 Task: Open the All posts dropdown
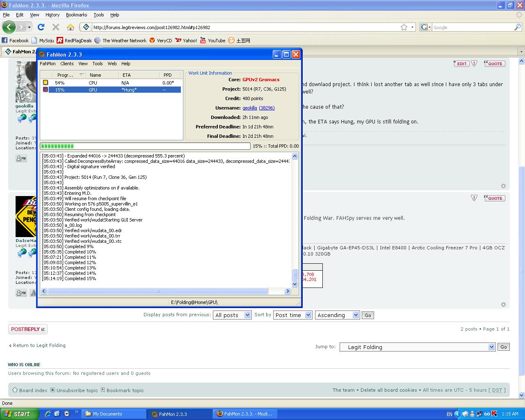point(232,315)
